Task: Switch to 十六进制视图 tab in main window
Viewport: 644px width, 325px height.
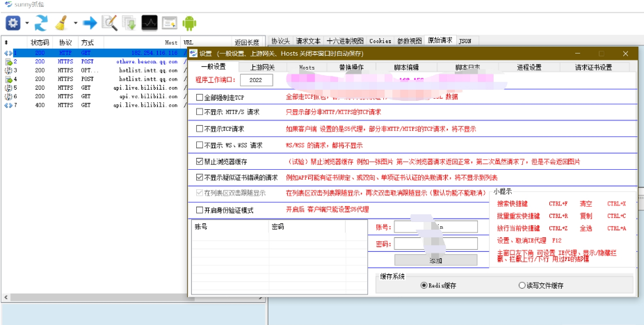Action: pos(345,41)
